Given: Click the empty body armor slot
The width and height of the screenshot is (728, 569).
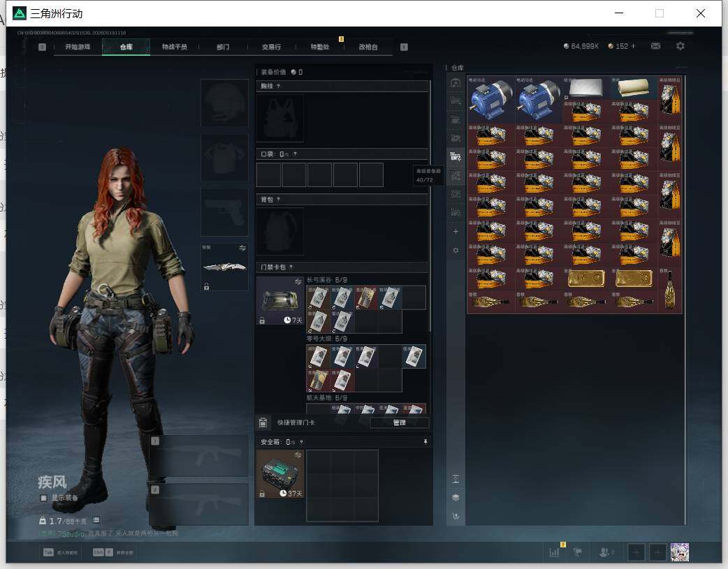Looking at the screenshot, I should click(x=224, y=158).
